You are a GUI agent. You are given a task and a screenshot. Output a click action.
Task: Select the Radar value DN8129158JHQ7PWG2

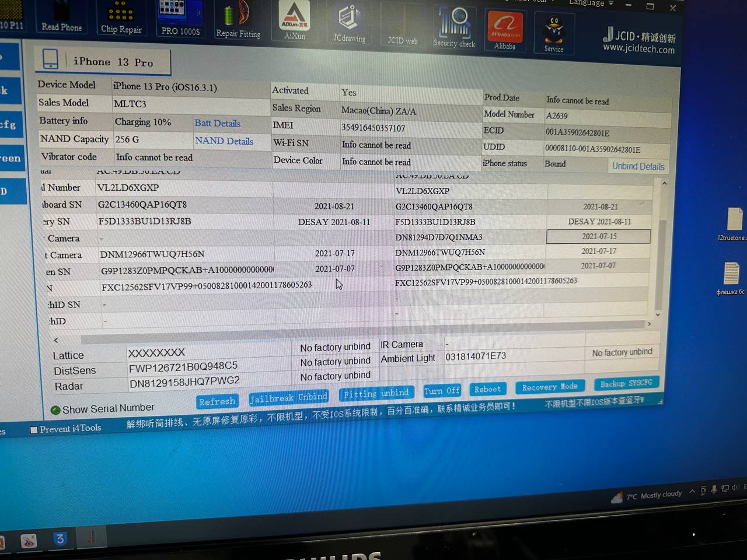184,382
